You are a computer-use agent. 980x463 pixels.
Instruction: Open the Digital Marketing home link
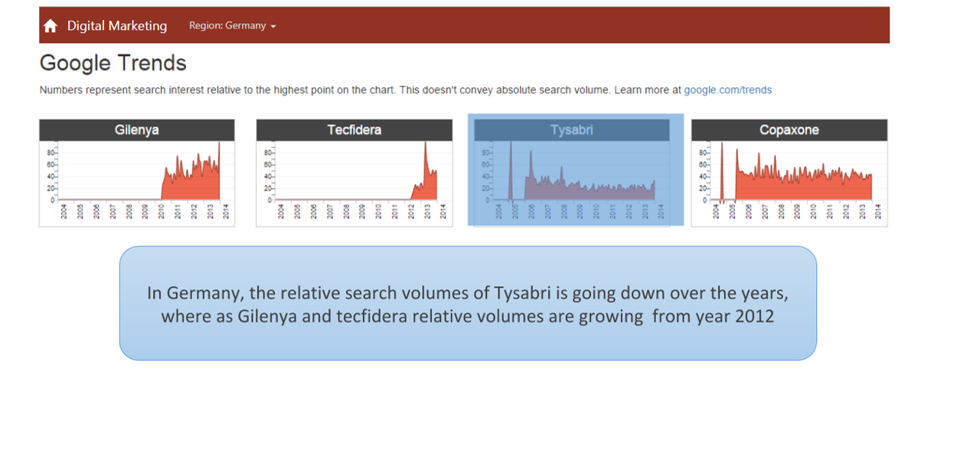pos(116,26)
